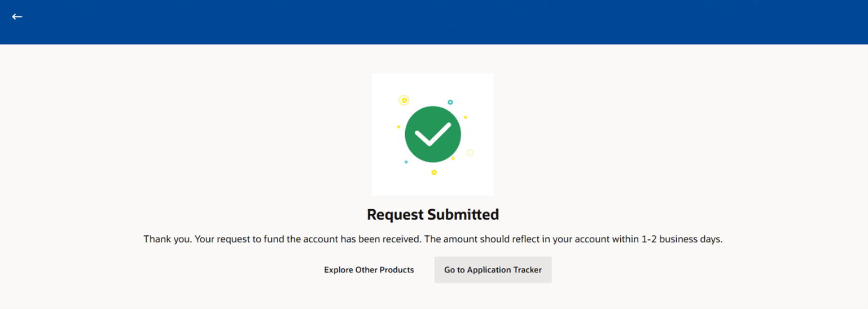Go to Application Tracker
The height and width of the screenshot is (309, 868).
(x=493, y=270)
